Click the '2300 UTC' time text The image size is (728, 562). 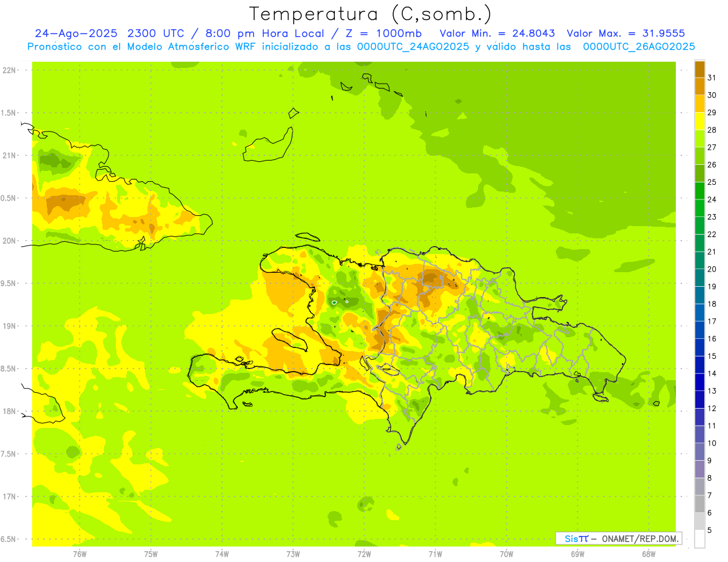[157, 33]
